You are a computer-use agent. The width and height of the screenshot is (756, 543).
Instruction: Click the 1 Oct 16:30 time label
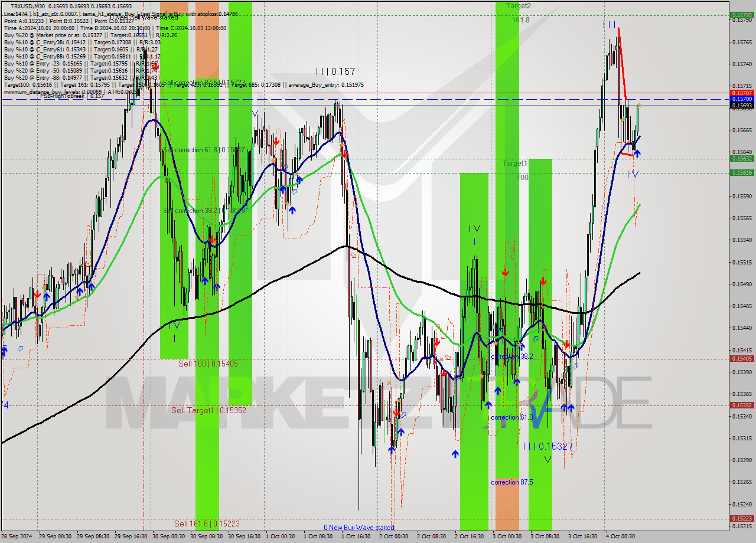tap(357, 537)
